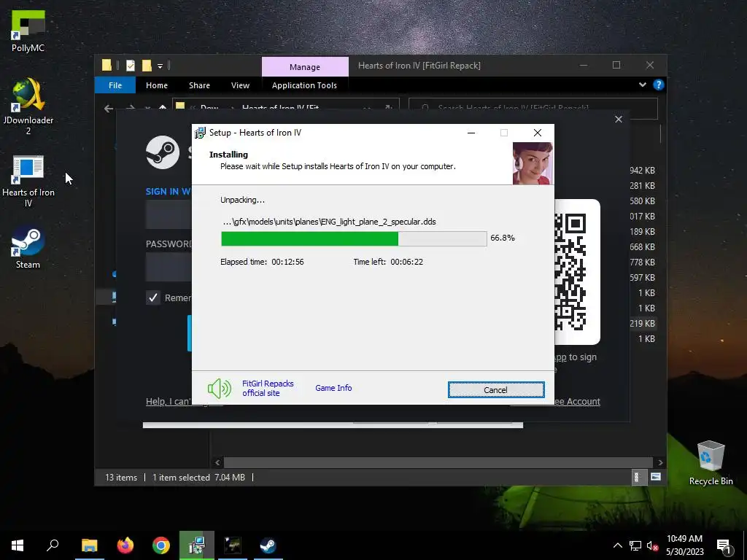Image resolution: width=747 pixels, height=560 pixels.
Task: Click the Steam account name input field
Action: (169, 214)
